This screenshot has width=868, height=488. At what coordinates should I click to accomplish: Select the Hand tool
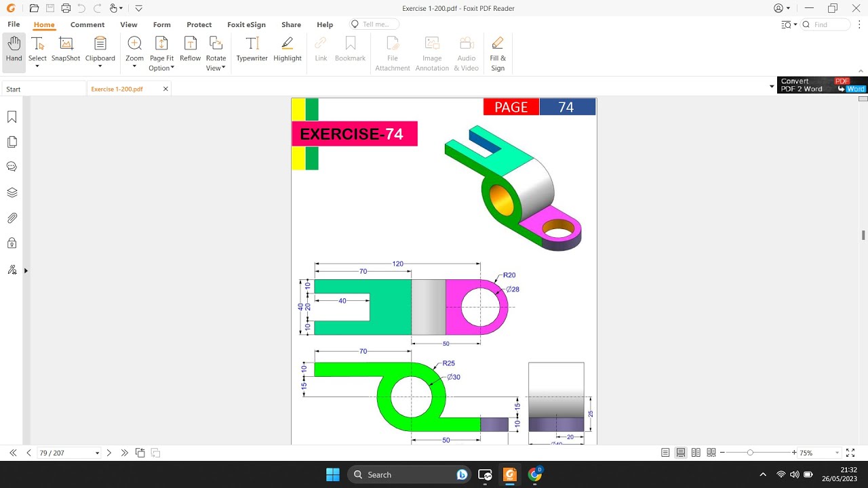coord(14,53)
